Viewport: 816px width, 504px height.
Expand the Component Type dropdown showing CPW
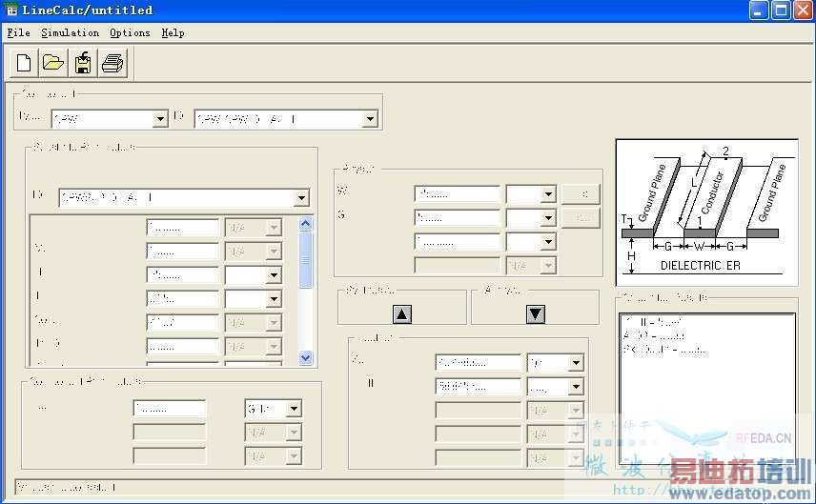click(x=160, y=119)
